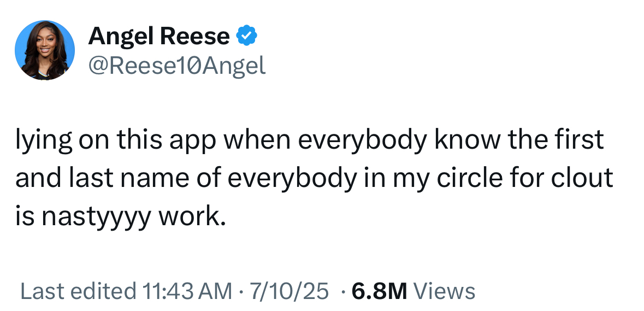The image size is (644, 311).
Task: Click the word app in the tweet
Action: (x=187, y=140)
